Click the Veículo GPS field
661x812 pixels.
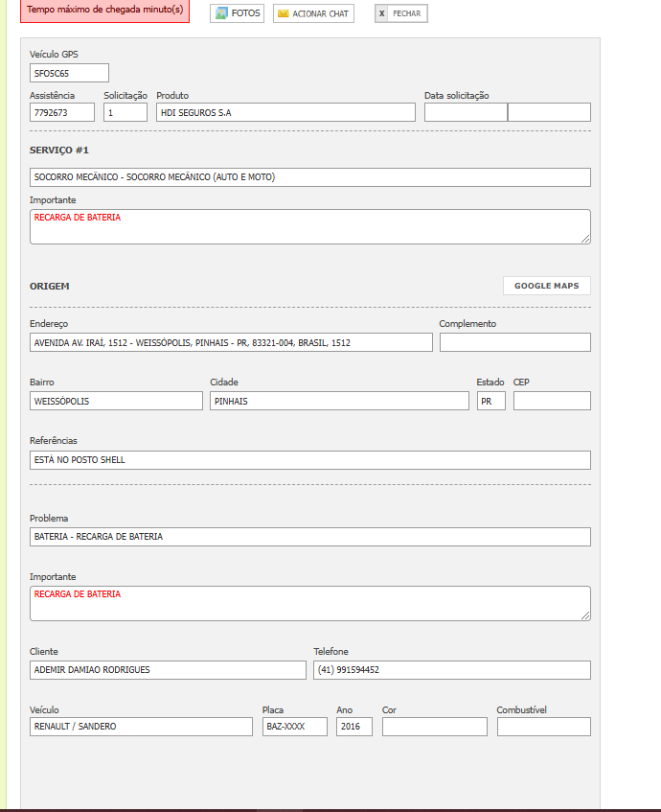click(69, 73)
